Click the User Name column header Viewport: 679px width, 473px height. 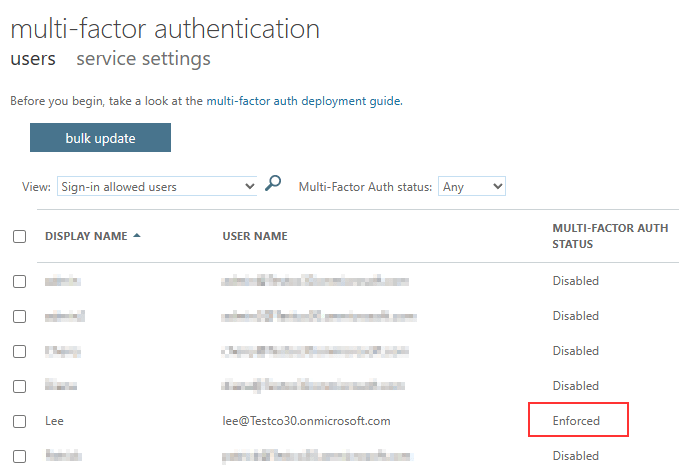(255, 237)
